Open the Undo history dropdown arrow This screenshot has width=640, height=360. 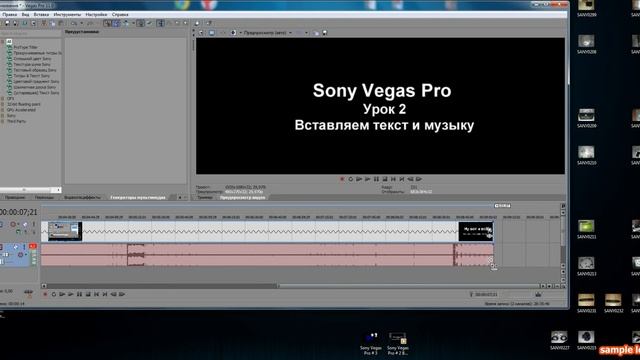pyautogui.click(x=82, y=23)
